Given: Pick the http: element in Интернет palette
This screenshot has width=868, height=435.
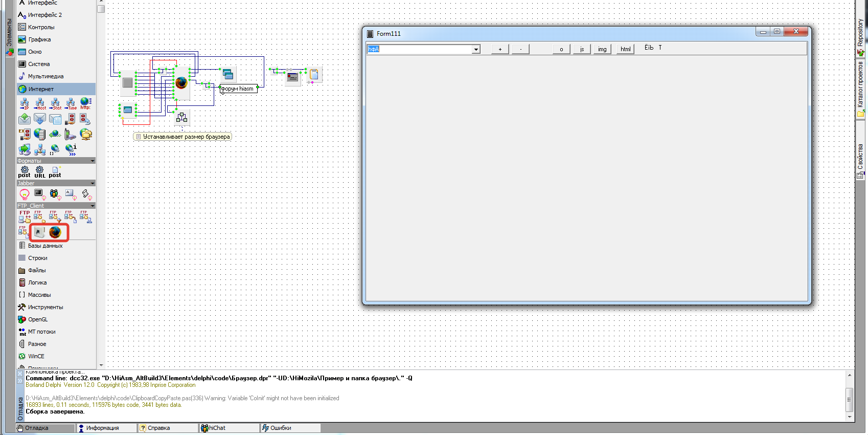Looking at the screenshot, I should coord(85,103).
